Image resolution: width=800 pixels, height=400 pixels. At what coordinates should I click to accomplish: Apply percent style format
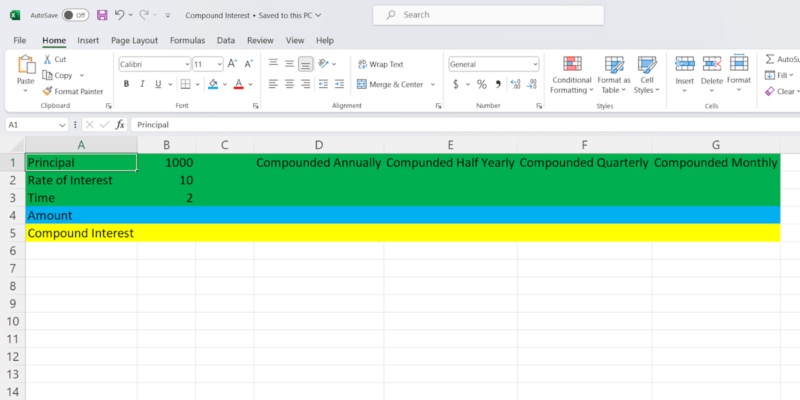pos(482,85)
